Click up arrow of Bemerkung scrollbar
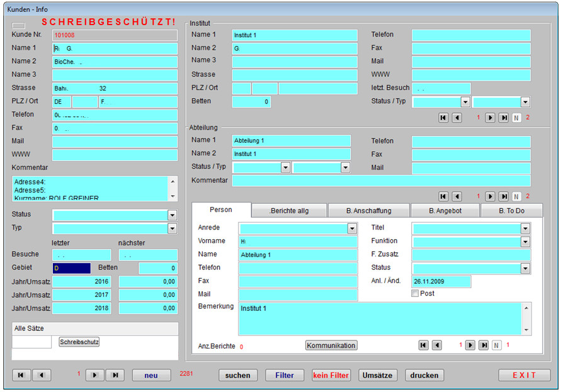This screenshot has height=392, width=561. (x=526, y=308)
